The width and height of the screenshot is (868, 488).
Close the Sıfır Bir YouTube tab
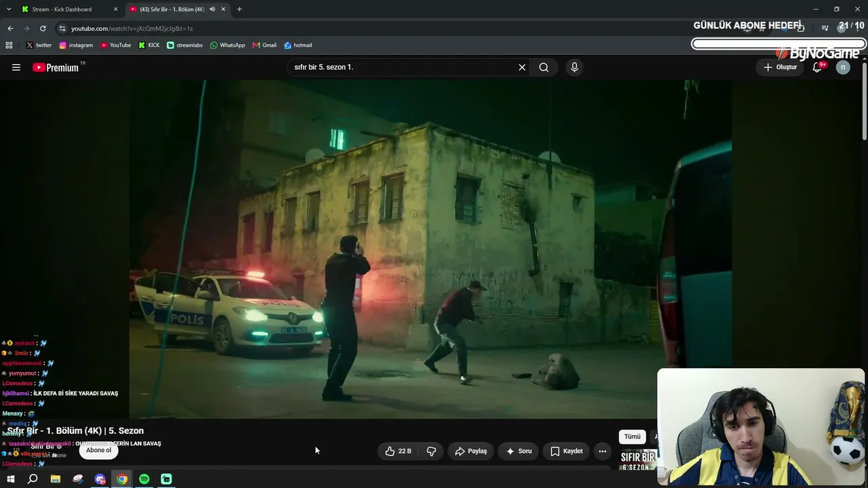coord(223,9)
